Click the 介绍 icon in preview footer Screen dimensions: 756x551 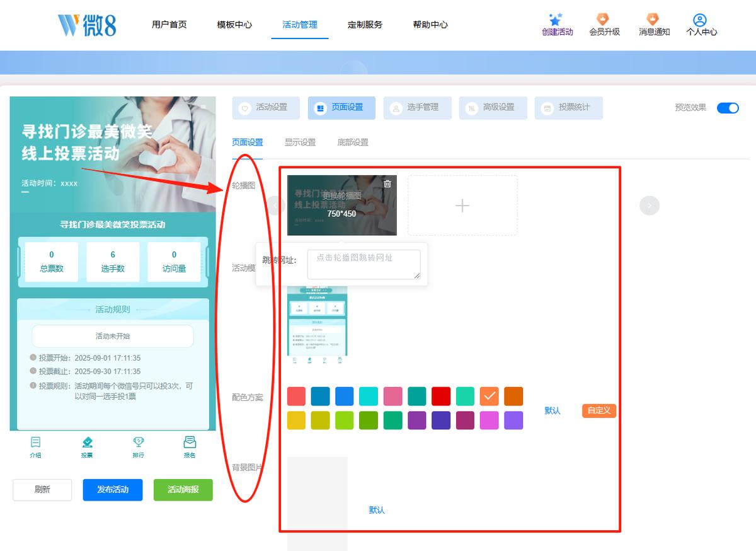(x=36, y=443)
